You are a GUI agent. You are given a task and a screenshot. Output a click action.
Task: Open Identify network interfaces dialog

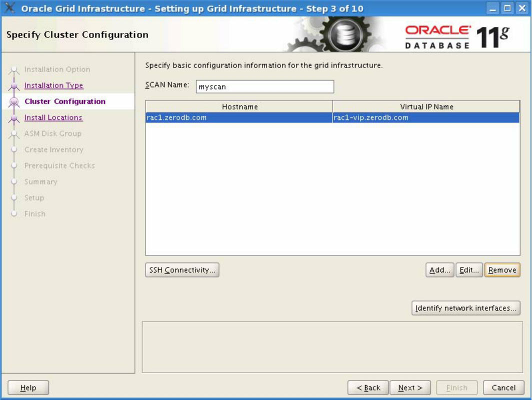[x=465, y=308]
